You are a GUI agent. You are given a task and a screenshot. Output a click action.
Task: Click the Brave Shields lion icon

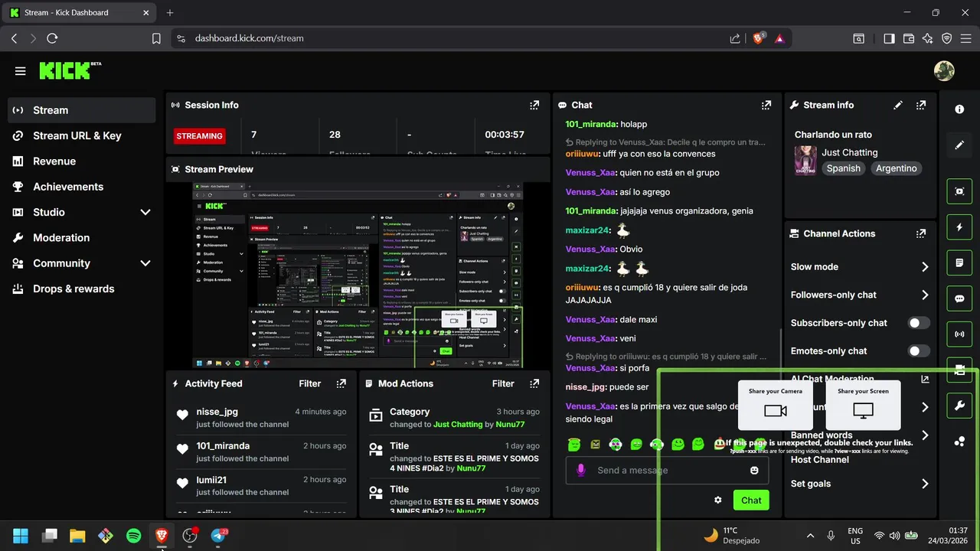[759, 37]
